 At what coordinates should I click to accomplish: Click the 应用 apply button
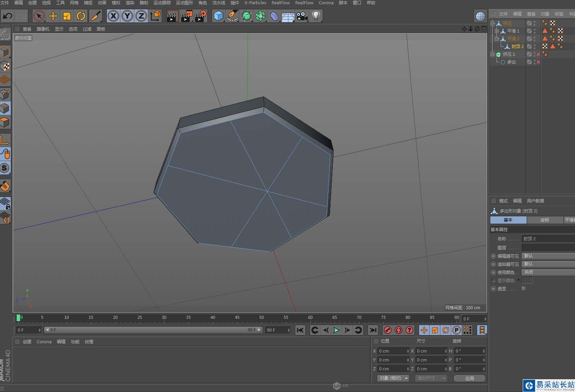(x=469, y=378)
